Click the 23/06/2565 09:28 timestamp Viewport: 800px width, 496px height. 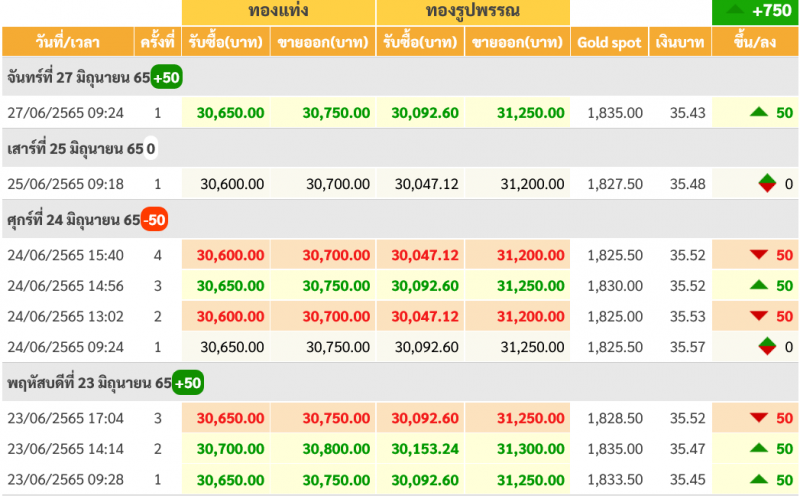click(65, 480)
